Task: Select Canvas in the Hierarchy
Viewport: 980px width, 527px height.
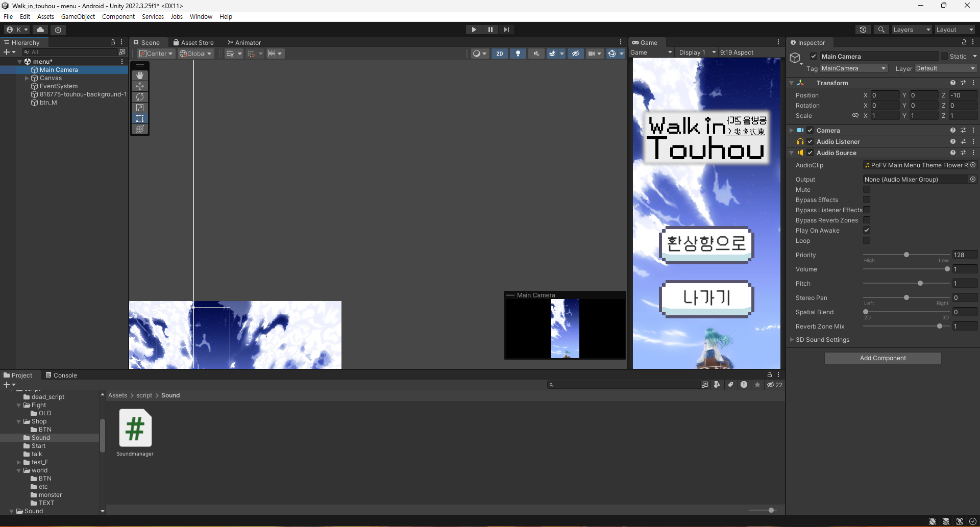Action: tap(51, 78)
